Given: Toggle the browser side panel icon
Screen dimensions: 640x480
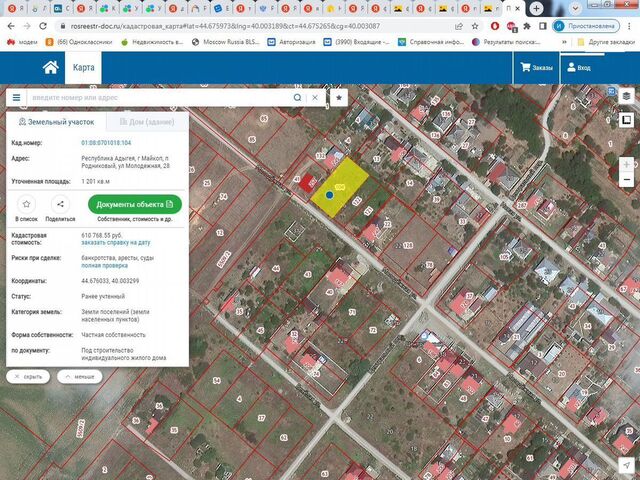Looking at the screenshot, I should click(x=542, y=26).
